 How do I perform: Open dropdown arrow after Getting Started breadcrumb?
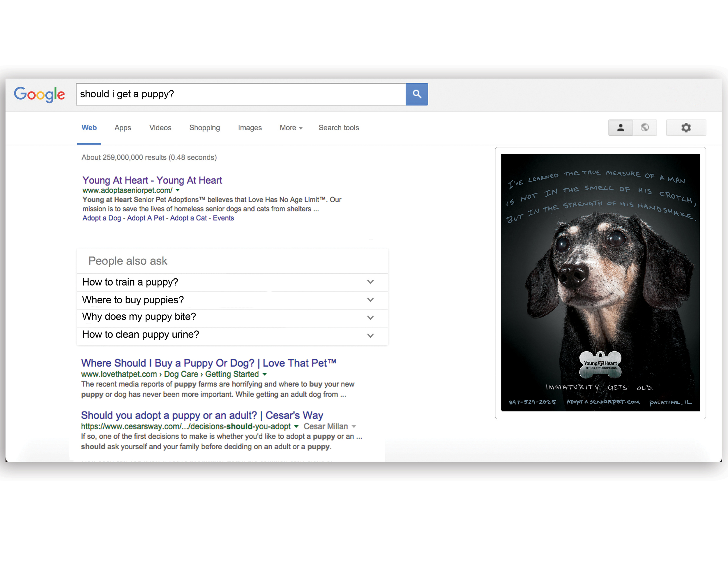tap(265, 374)
